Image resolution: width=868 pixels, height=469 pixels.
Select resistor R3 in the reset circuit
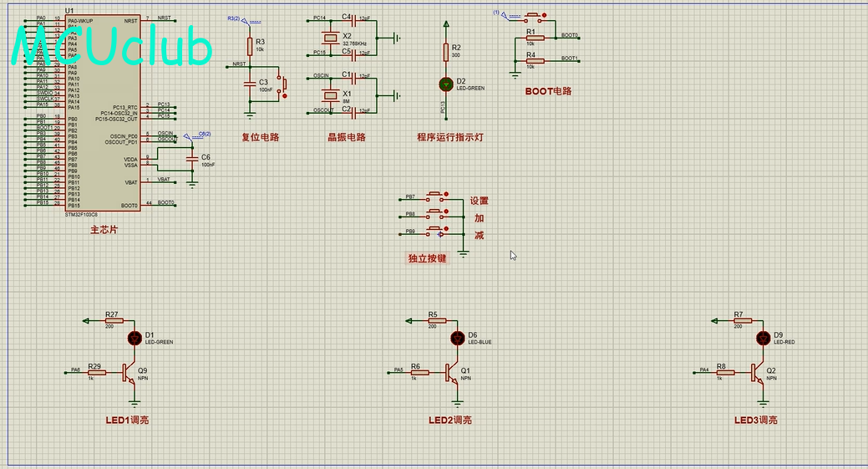click(x=250, y=47)
